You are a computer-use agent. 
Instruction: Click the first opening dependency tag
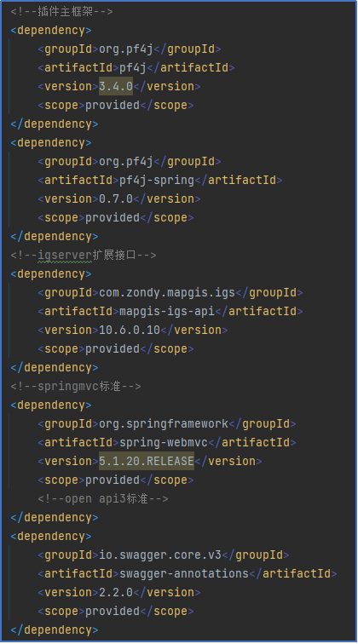[x=51, y=31]
